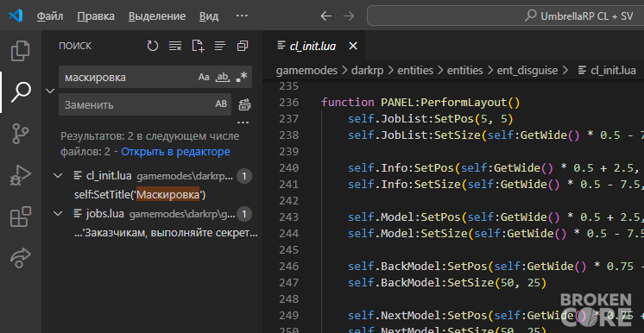This screenshot has width=644, height=333.
Task: Click line number 243 in gutter
Action: [x=288, y=217]
